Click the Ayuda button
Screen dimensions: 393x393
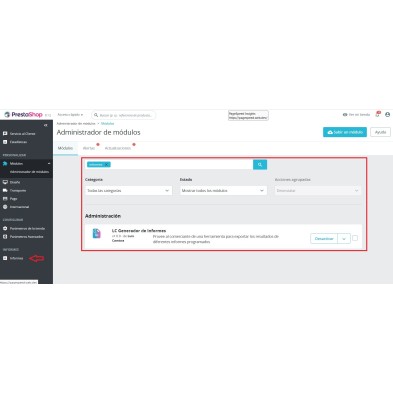click(x=380, y=132)
